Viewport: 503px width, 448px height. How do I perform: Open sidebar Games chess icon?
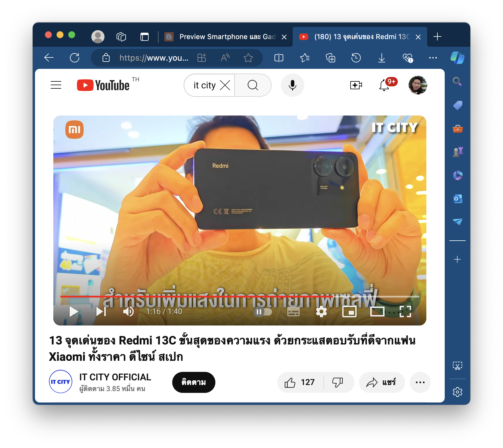point(458,152)
